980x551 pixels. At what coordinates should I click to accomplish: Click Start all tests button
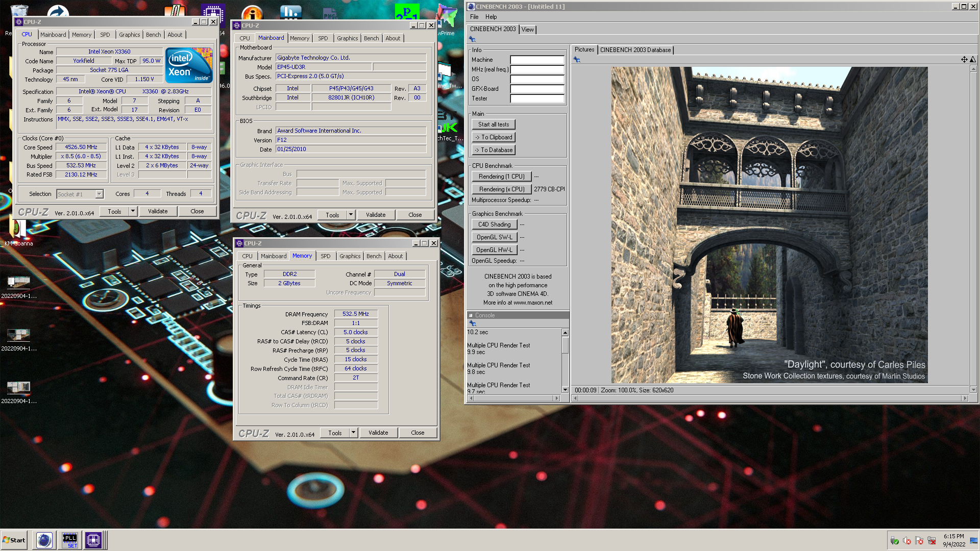pyautogui.click(x=494, y=124)
